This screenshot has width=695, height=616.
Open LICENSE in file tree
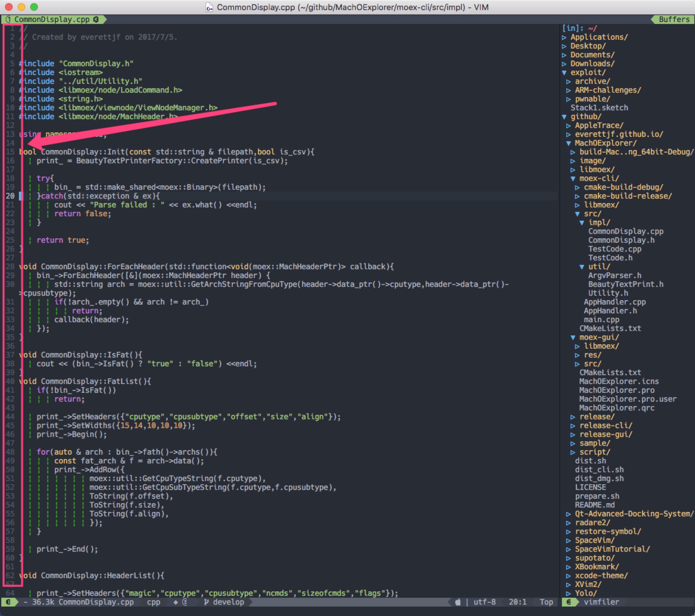point(590,487)
